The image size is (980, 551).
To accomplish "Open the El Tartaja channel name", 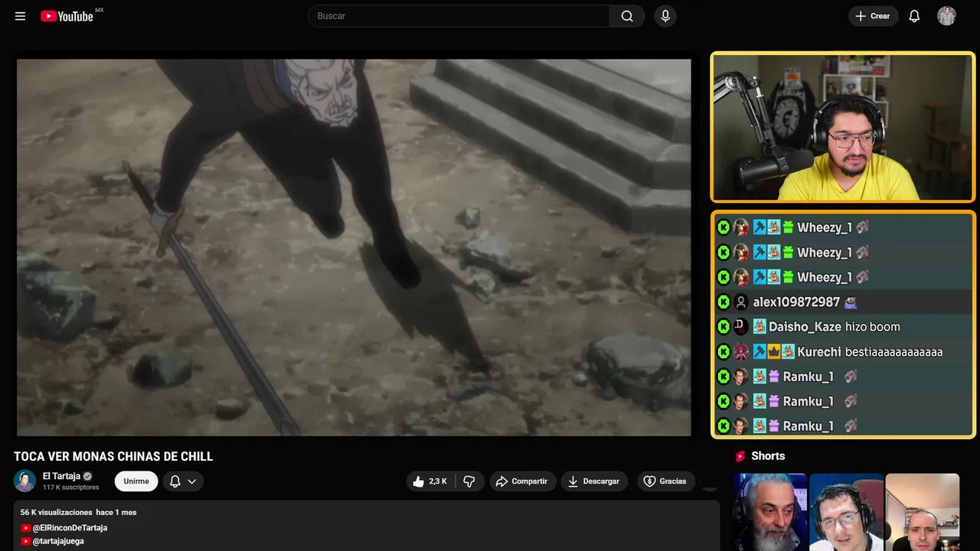I will point(61,476).
